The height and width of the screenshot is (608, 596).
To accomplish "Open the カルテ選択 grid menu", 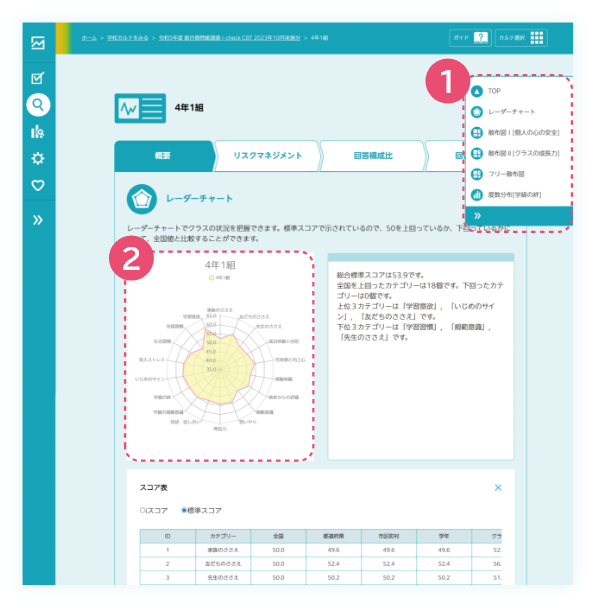I will tap(521, 38).
